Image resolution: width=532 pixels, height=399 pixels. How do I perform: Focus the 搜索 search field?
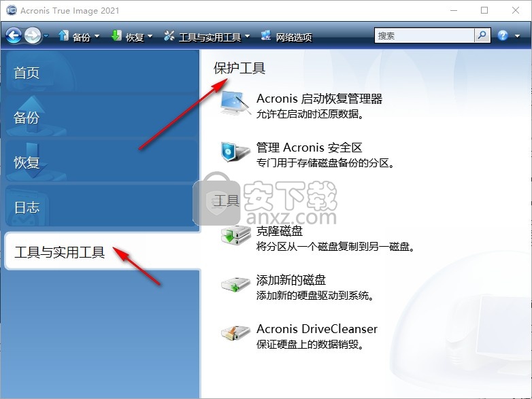(x=424, y=35)
